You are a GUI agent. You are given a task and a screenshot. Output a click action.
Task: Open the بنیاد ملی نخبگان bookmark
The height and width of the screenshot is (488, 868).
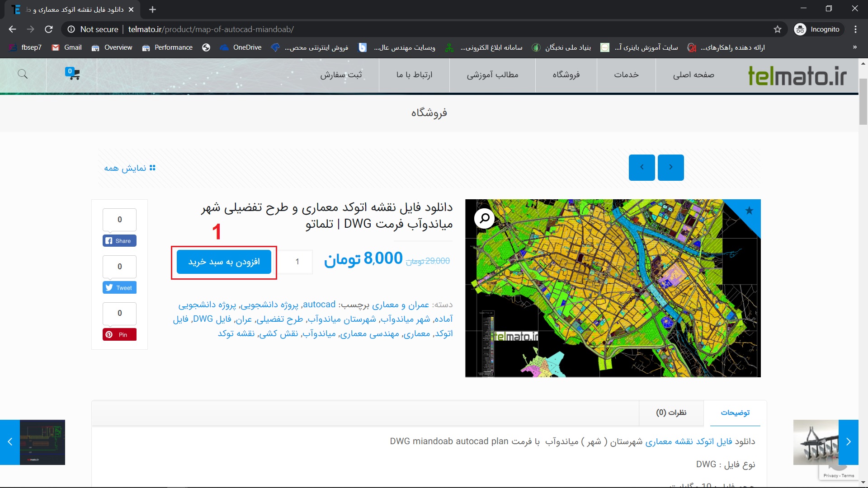click(561, 47)
